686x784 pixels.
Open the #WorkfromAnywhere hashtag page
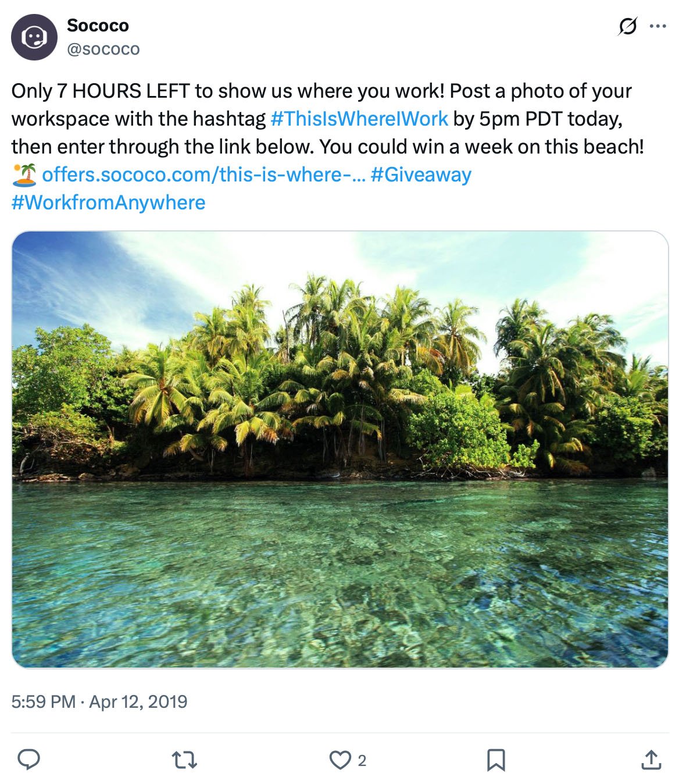click(109, 202)
